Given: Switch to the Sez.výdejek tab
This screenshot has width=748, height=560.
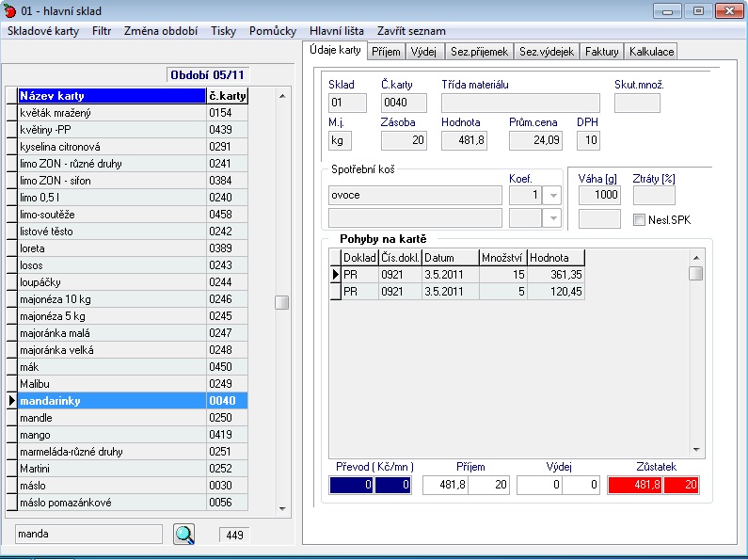Looking at the screenshot, I should pyautogui.click(x=547, y=52).
